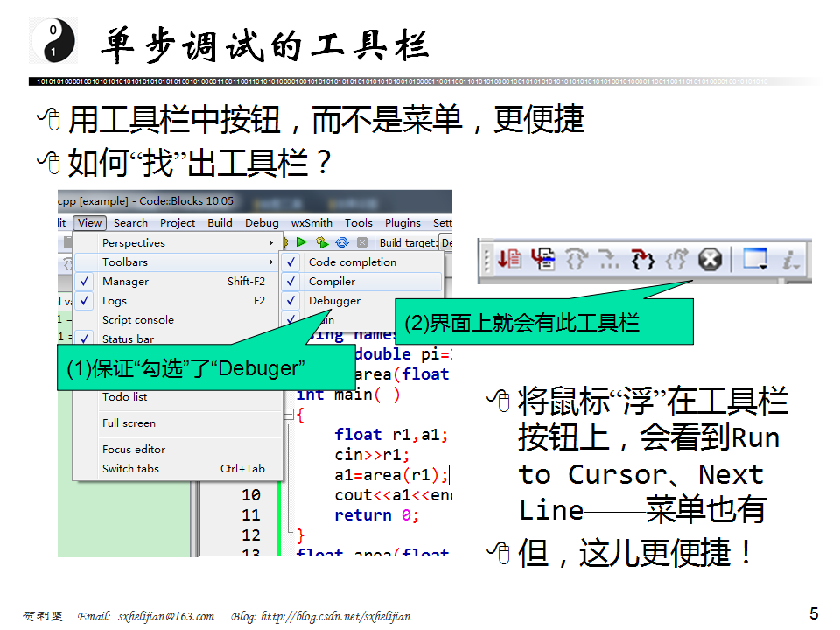Expand the Toolbars submenu arrow
The height and width of the screenshot is (630, 840).
coord(271,262)
